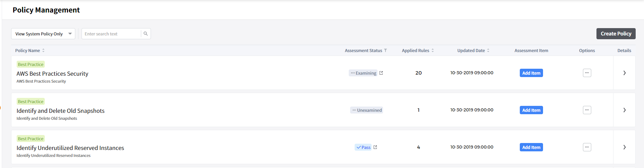Focus the Enter search text field
The width and height of the screenshot is (644, 168).
(x=111, y=34)
